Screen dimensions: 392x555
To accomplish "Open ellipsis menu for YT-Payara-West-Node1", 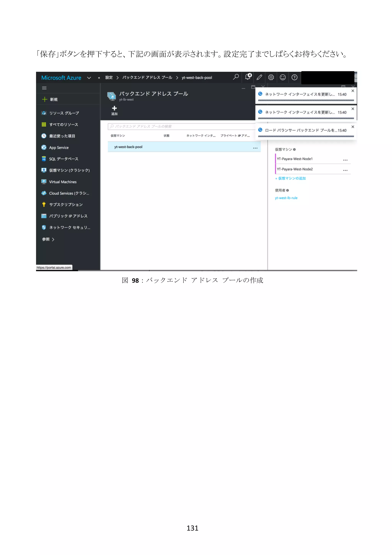I will [x=345, y=160].
